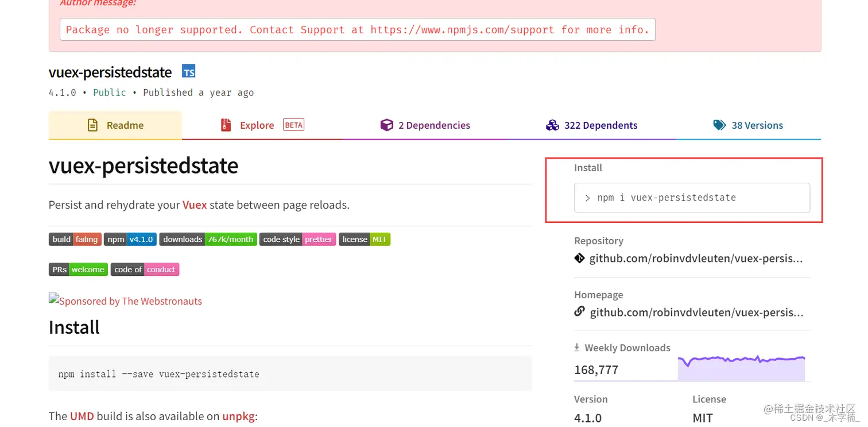Click the Dependents cubes icon
The height and width of the screenshot is (427, 868).
click(x=552, y=125)
